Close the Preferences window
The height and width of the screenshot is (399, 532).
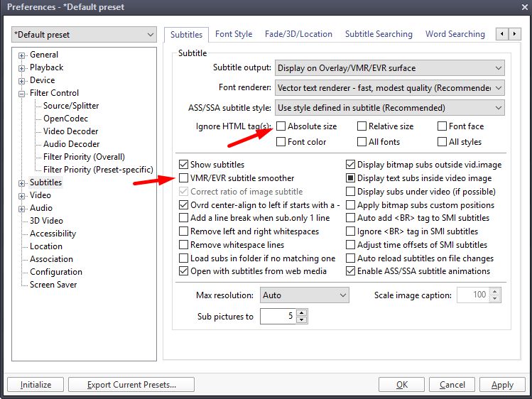[x=524, y=7]
